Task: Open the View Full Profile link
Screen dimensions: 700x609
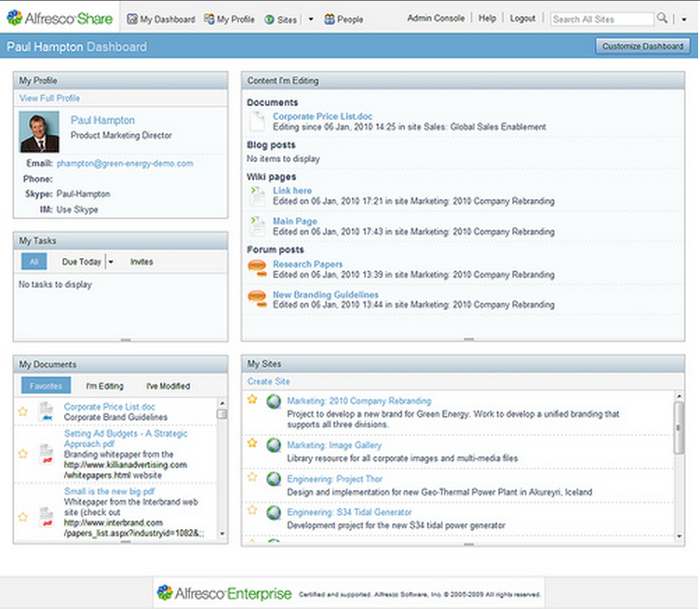Action: click(50, 98)
